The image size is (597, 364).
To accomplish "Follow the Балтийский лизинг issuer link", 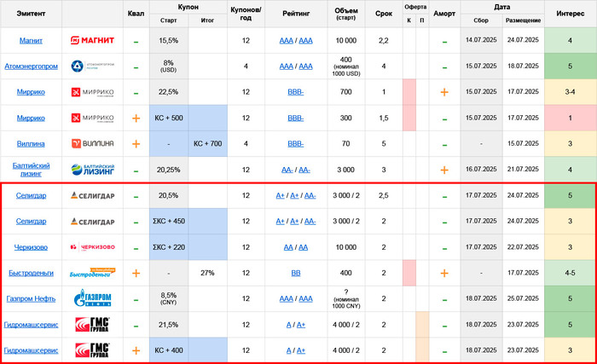I will (32, 170).
